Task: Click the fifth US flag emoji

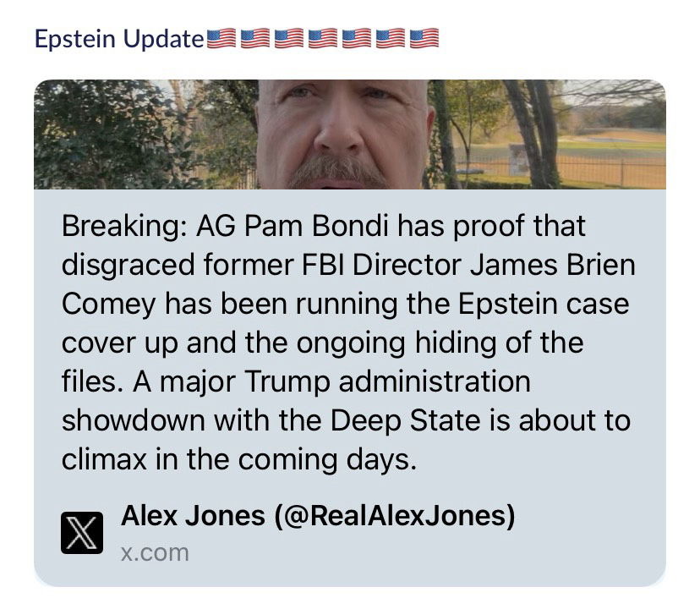Action: (x=357, y=39)
